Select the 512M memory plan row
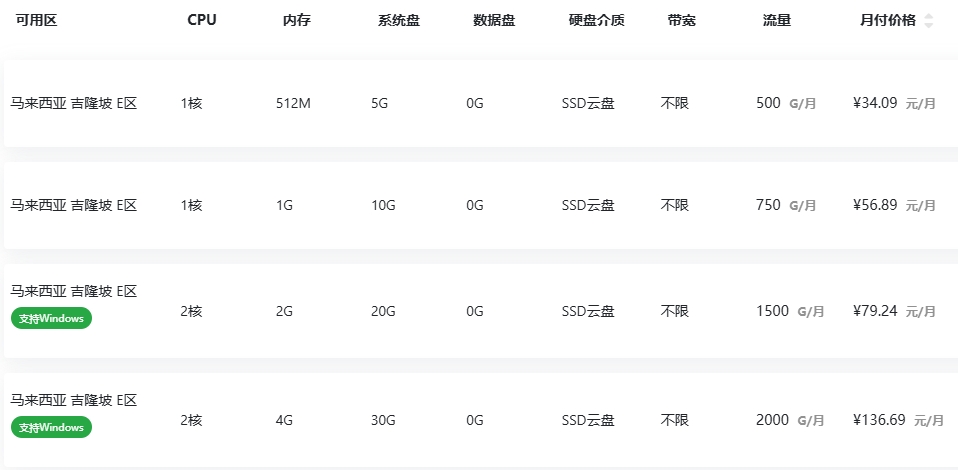The image size is (958, 470). point(481,103)
